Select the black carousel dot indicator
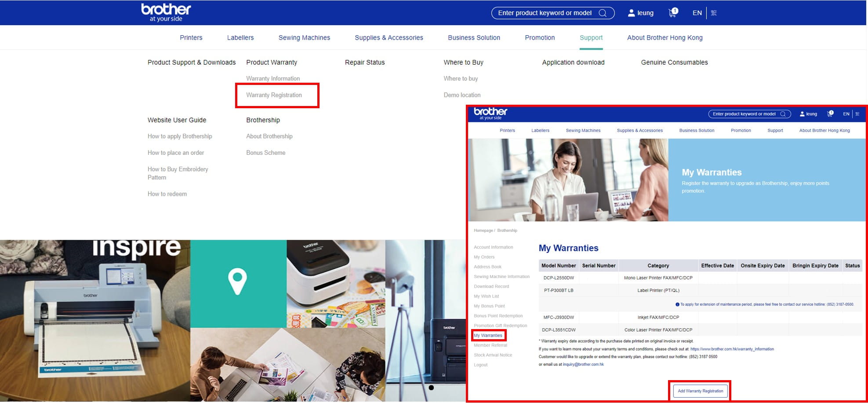Viewport: 868px width, 403px height. 431,388
